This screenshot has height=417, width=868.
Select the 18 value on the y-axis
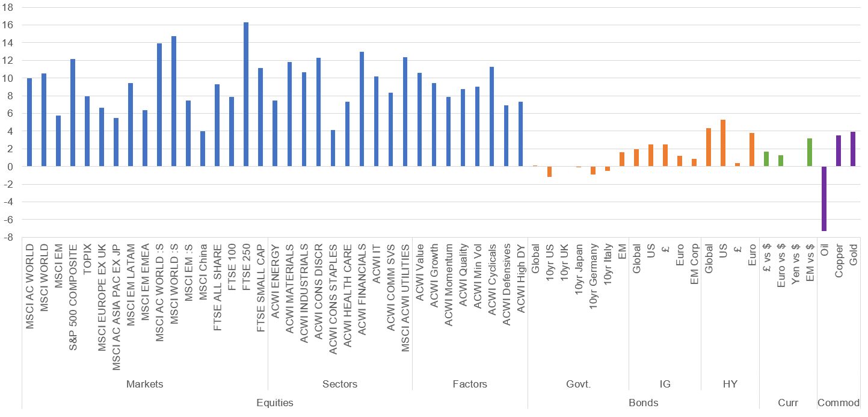[10, 8]
